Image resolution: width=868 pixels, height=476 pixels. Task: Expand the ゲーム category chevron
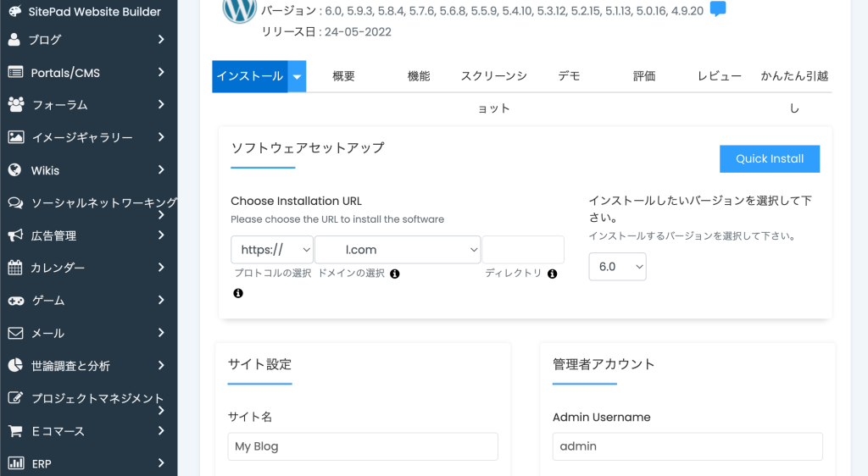coord(161,300)
